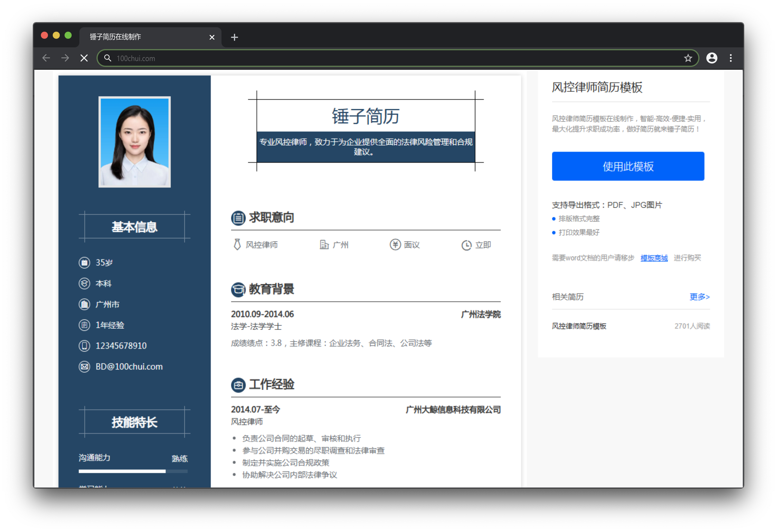Click the browser back arrow
Screen dimensions: 777x532
[46, 58]
